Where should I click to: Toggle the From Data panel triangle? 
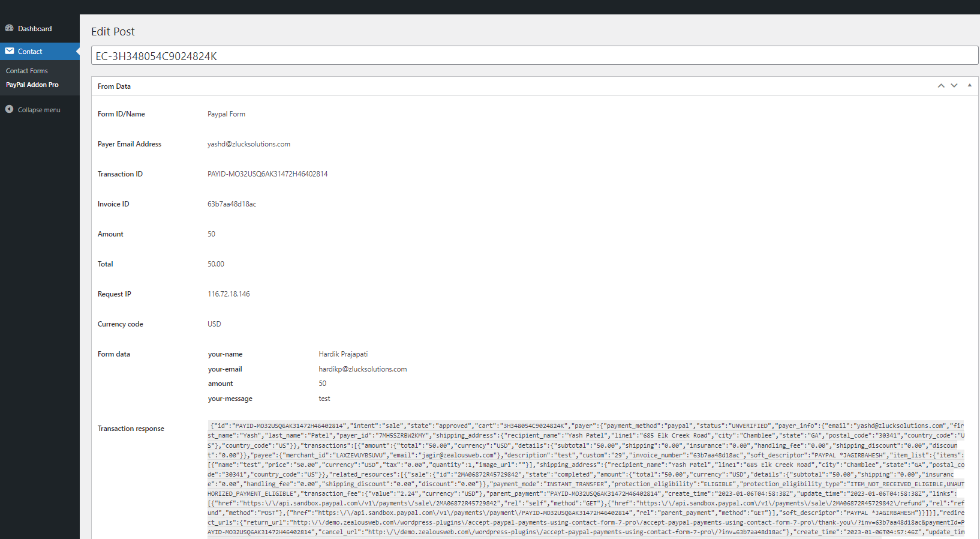(969, 86)
